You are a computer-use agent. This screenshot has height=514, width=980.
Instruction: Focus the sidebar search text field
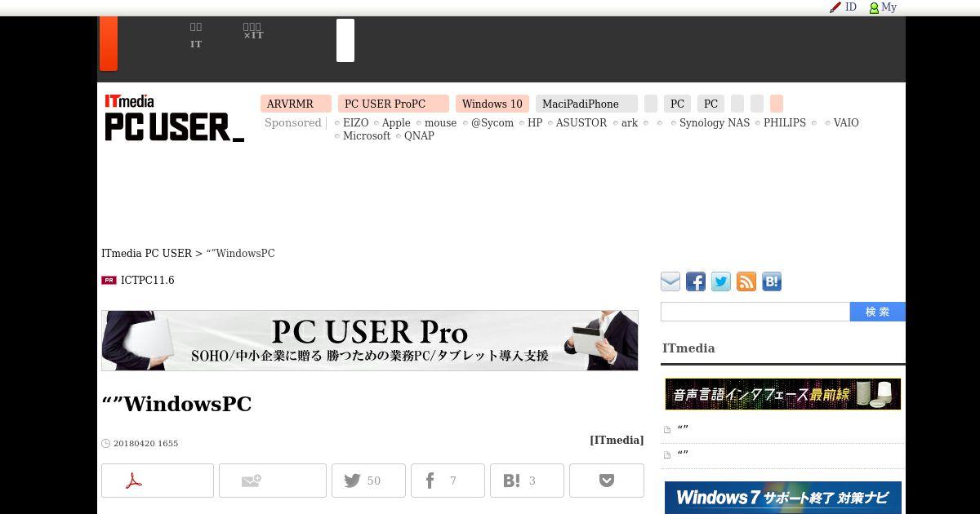click(x=755, y=312)
